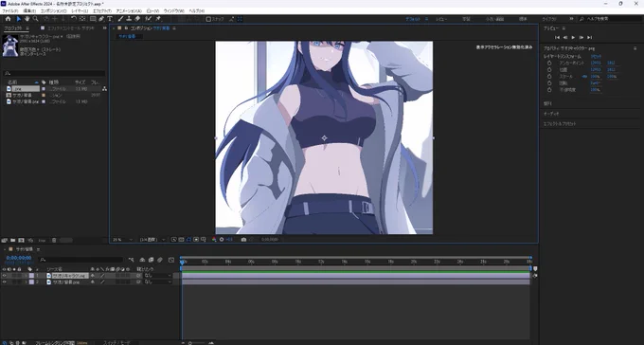Click the snapshot camera icon below viewer
This screenshot has height=345, width=644.
pyautogui.click(x=243, y=240)
